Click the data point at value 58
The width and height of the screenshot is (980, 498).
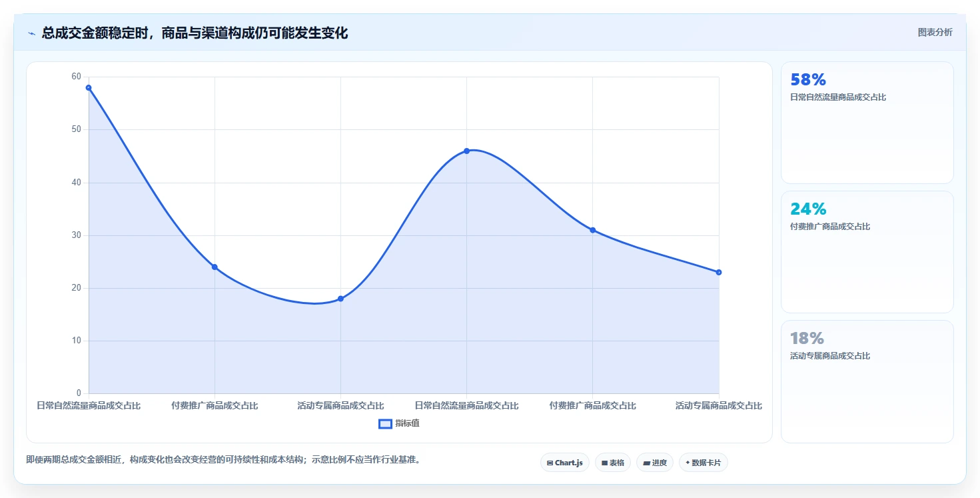coord(89,88)
